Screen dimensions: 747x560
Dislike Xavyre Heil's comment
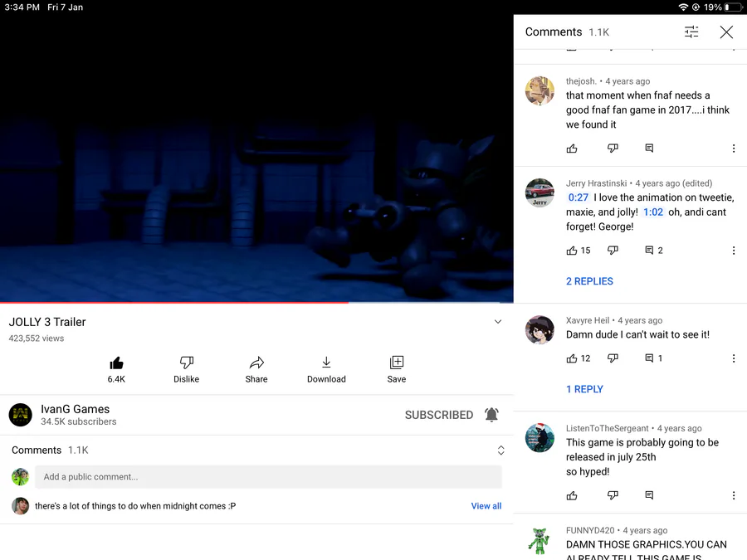pyautogui.click(x=613, y=358)
